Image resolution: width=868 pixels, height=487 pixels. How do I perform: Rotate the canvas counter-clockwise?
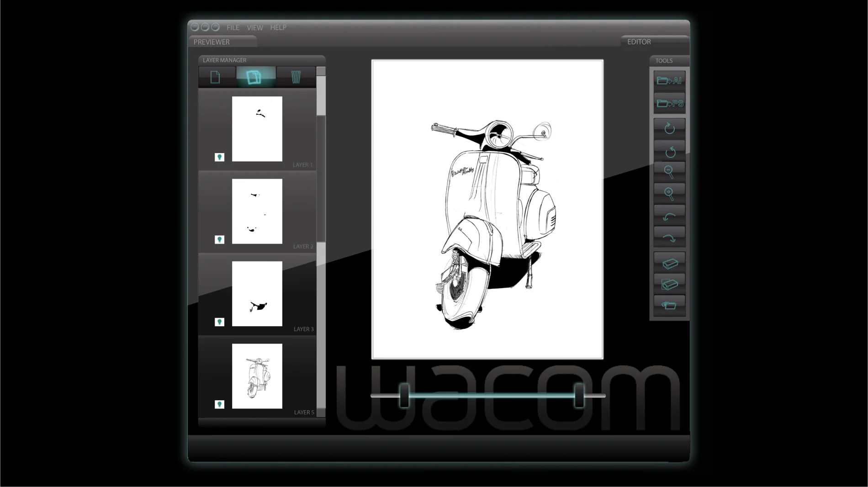[x=669, y=151]
